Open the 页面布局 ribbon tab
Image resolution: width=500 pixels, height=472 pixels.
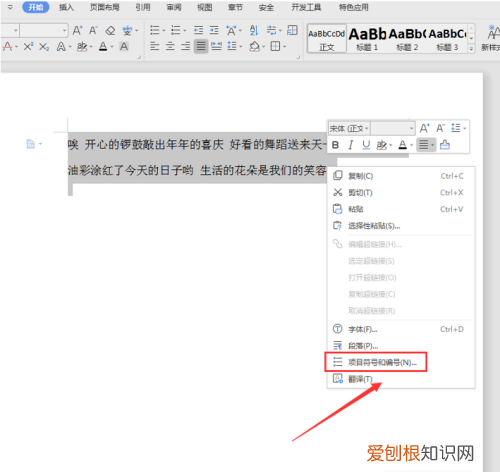point(105,7)
